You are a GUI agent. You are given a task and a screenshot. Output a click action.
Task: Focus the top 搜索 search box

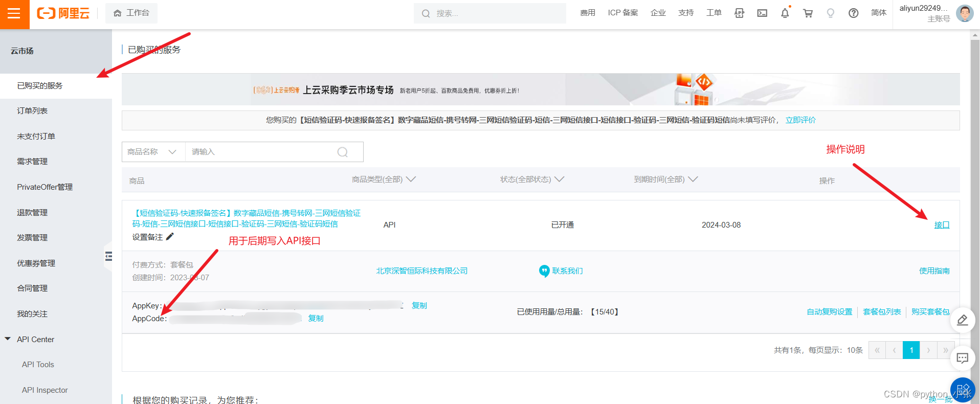[x=490, y=13]
